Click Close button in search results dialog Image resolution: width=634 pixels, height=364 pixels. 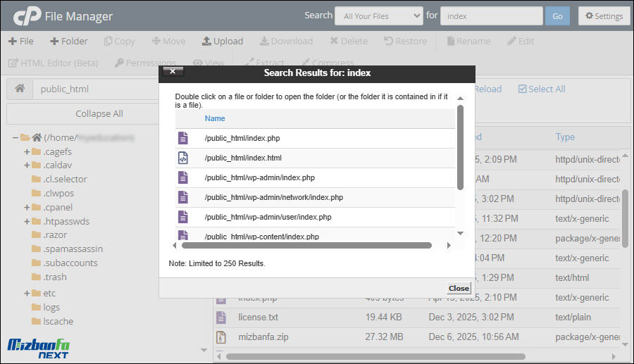tap(459, 288)
